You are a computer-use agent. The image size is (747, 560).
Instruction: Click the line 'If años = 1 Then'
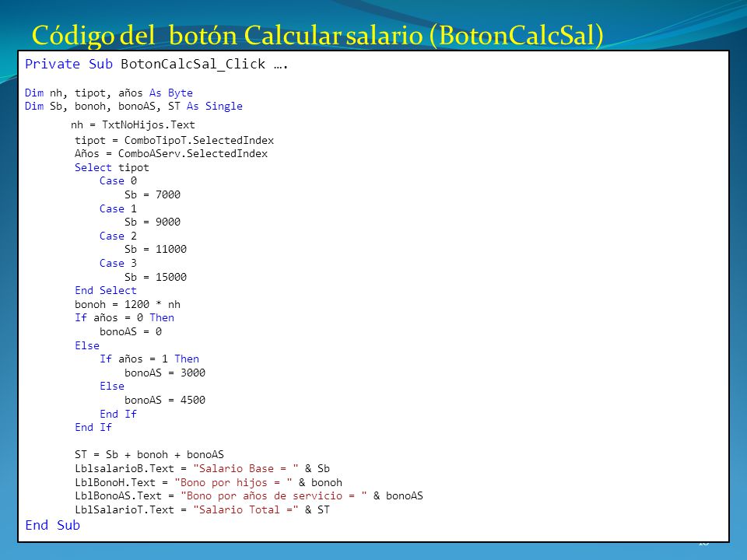click(x=149, y=359)
